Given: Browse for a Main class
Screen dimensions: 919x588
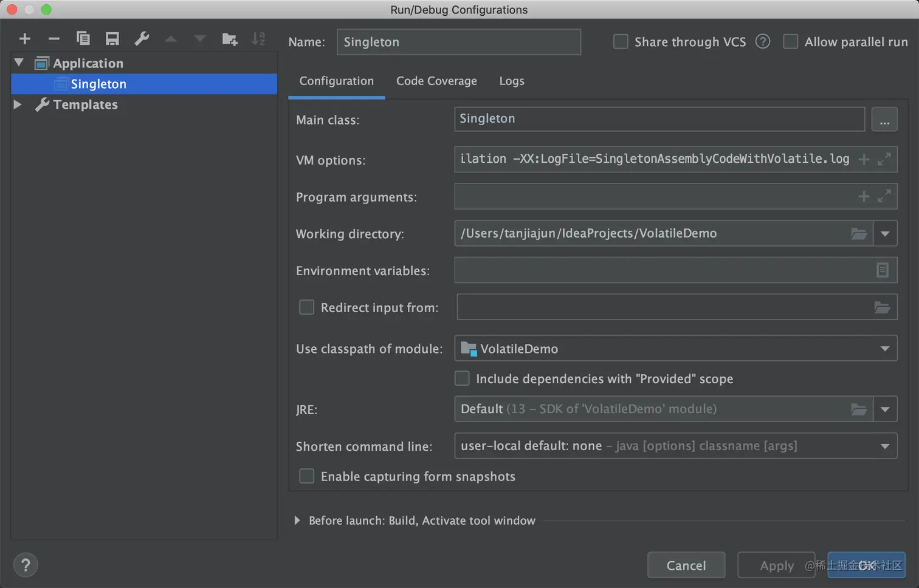Looking at the screenshot, I should coord(884,119).
